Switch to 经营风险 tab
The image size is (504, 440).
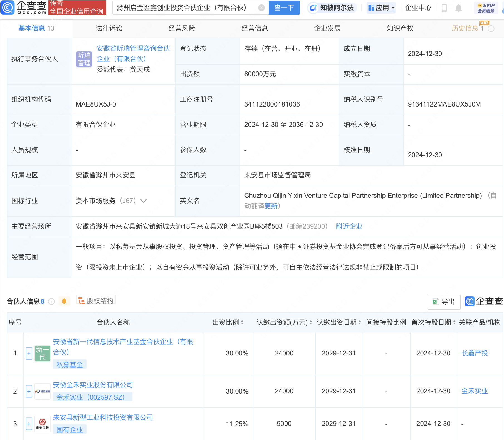click(x=182, y=28)
